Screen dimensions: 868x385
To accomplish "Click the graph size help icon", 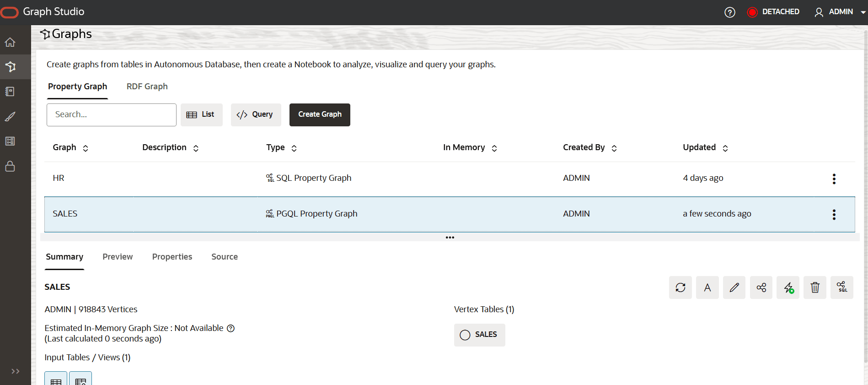I will coord(231,328).
